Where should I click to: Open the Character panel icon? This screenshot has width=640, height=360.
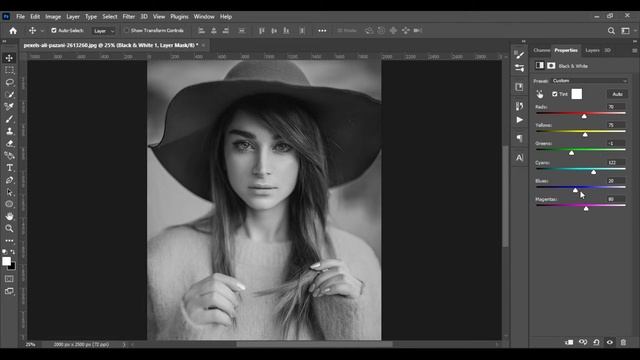tap(519, 158)
